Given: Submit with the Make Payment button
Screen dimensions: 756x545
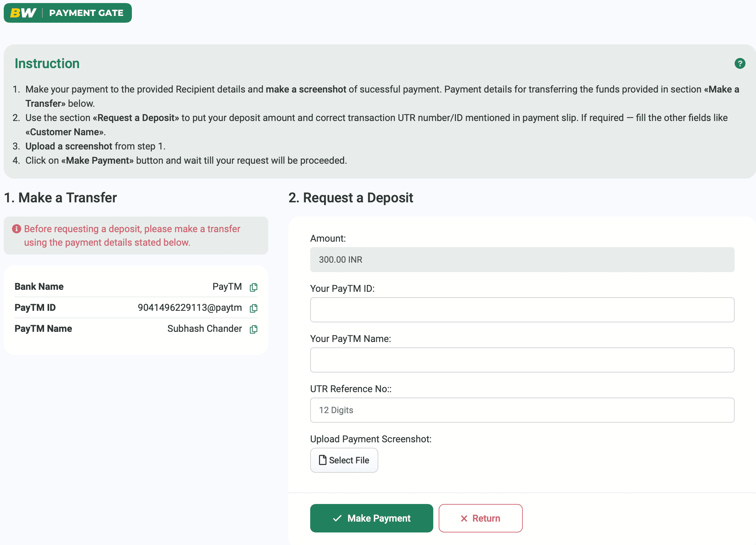Looking at the screenshot, I should click(x=372, y=518).
